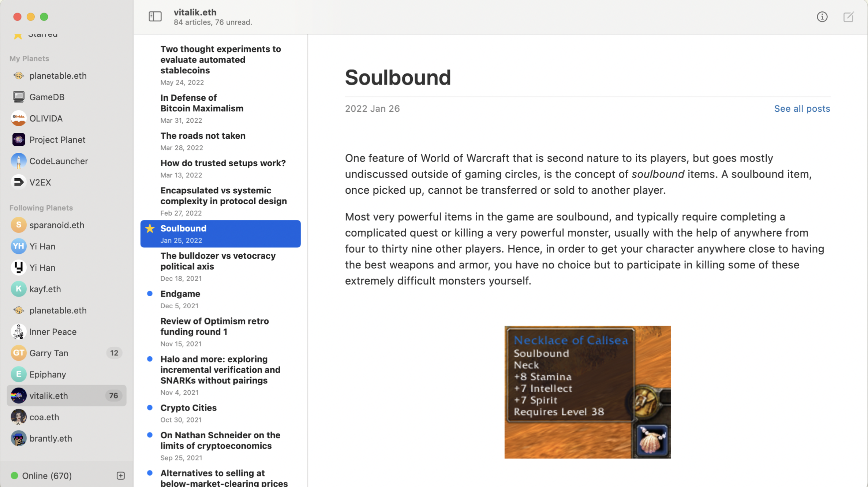Open the Crypto Cities article
The image size is (868, 487).
[221, 413]
